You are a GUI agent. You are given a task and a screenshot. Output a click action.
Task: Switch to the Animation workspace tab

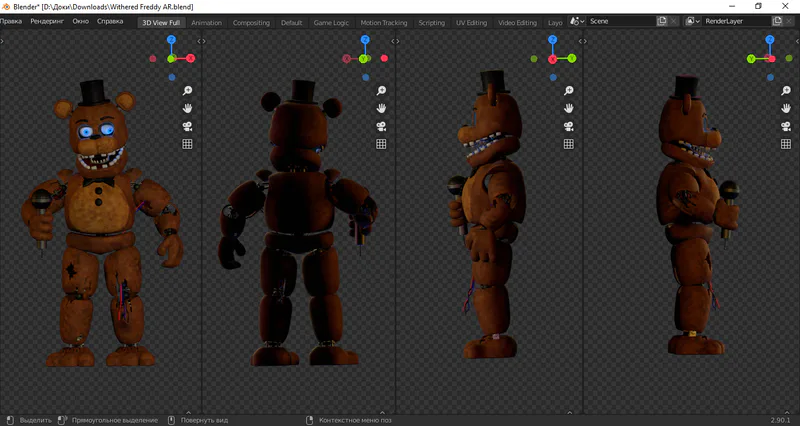(207, 22)
